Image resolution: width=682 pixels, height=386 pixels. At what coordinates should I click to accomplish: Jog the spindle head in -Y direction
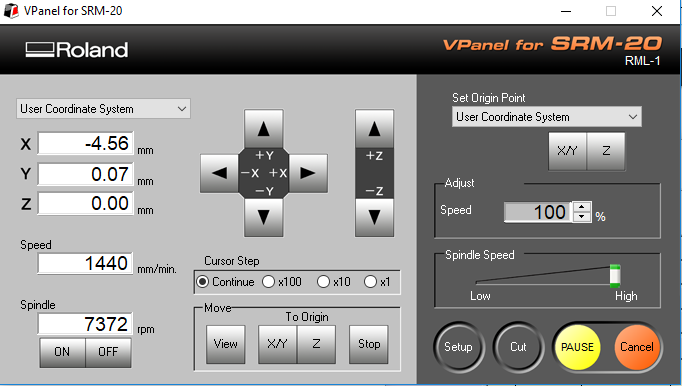(264, 217)
